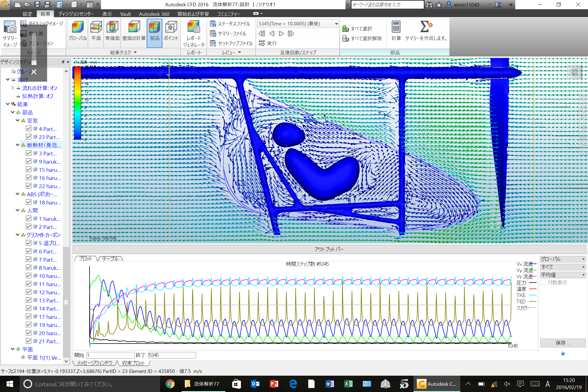The width and height of the screenshot is (588, 392).
Task: Click the help icon below 保存 button
Action: [x=563, y=354]
